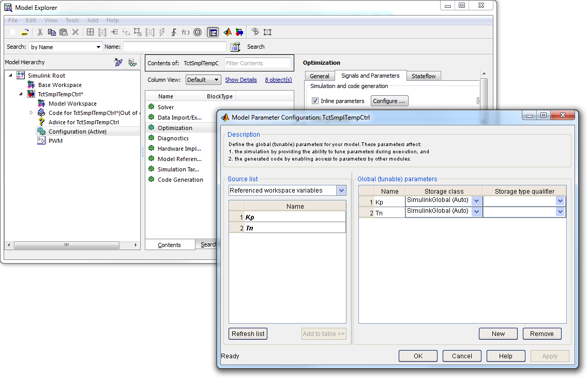Toggle the highlighted dialog view toolbar button
Image resolution: width=588 pixels, height=378 pixels.
[x=213, y=32]
